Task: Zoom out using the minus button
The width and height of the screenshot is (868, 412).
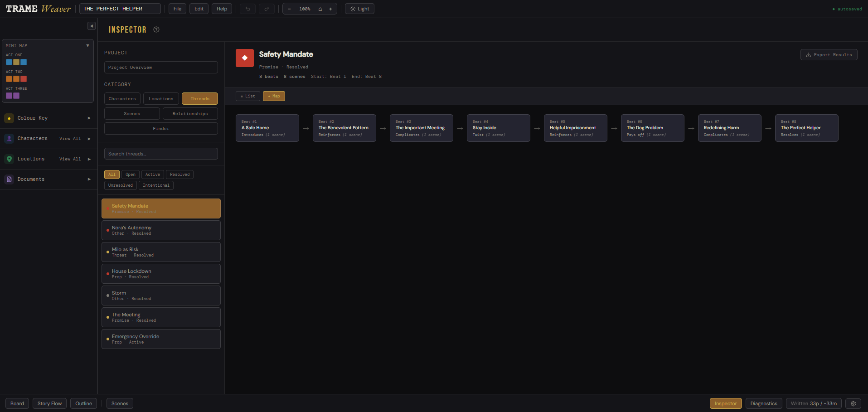Action: click(x=289, y=9)
